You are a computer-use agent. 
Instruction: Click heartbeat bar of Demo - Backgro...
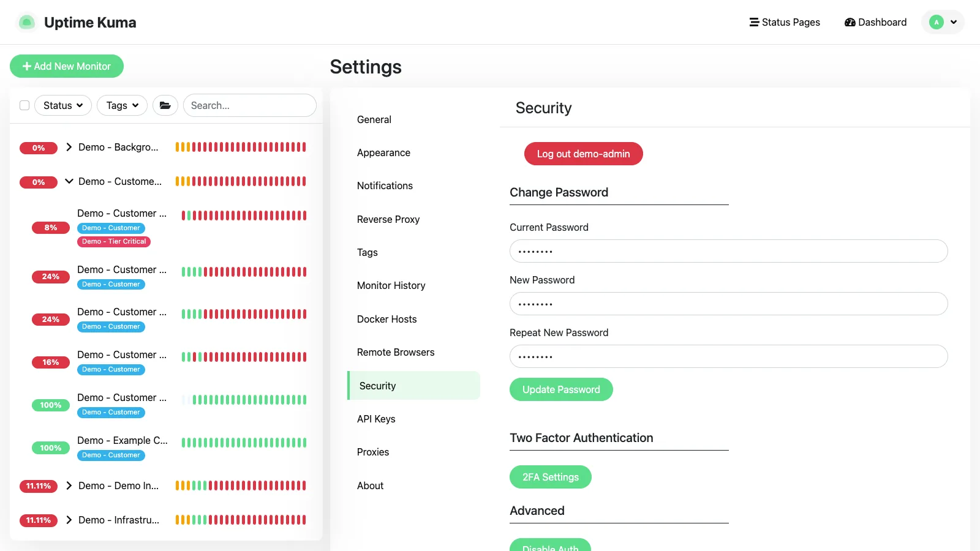[241, 147]
